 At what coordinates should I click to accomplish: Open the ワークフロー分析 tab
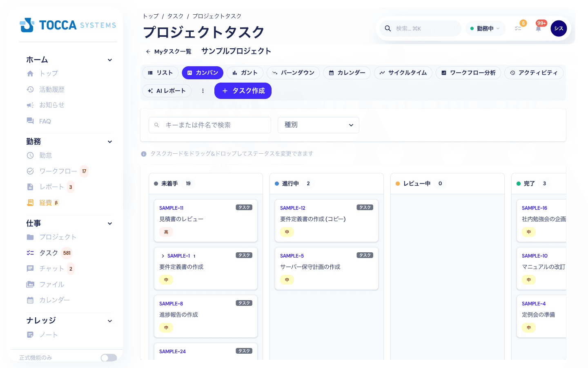468,73
